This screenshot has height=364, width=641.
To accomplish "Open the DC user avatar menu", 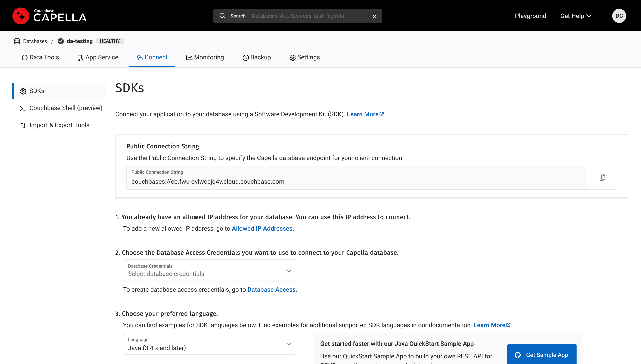I will [x=619, y=16].
